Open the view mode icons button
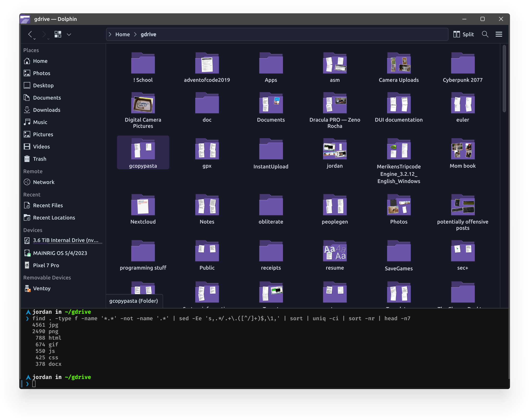The height and width of the screenshot is (420, 529). click(58, 34)
